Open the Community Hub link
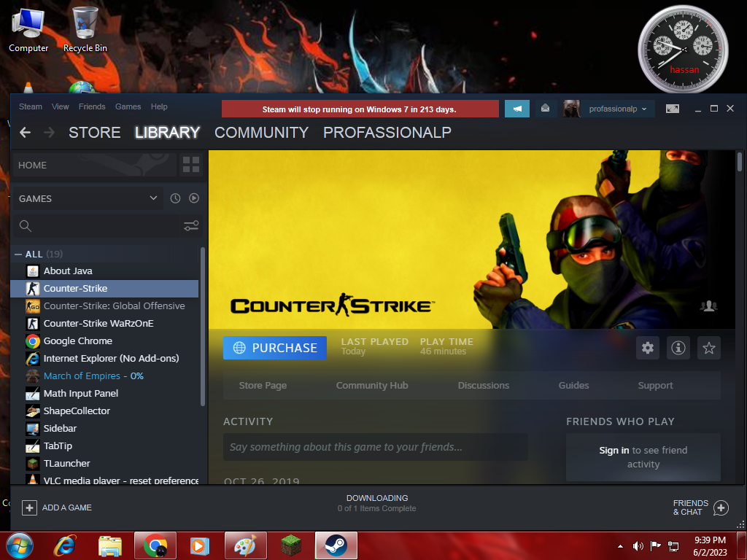 372,385
